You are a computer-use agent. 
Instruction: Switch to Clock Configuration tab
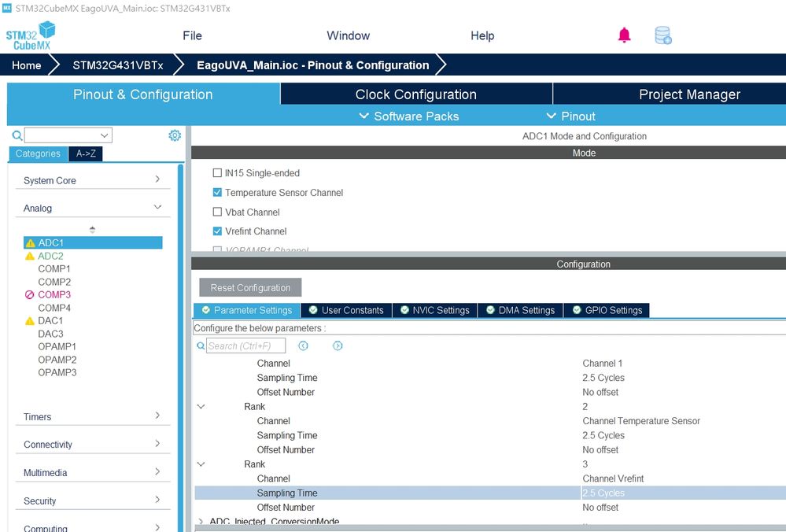pos(416,94)
